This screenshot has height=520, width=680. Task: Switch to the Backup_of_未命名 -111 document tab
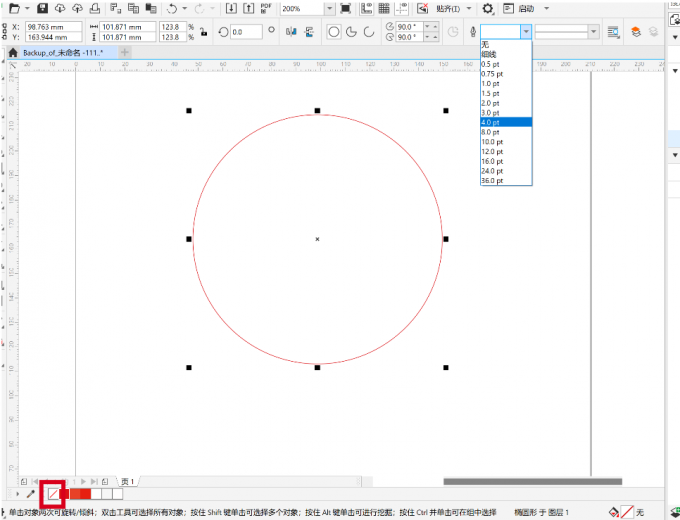coord(62,51)
